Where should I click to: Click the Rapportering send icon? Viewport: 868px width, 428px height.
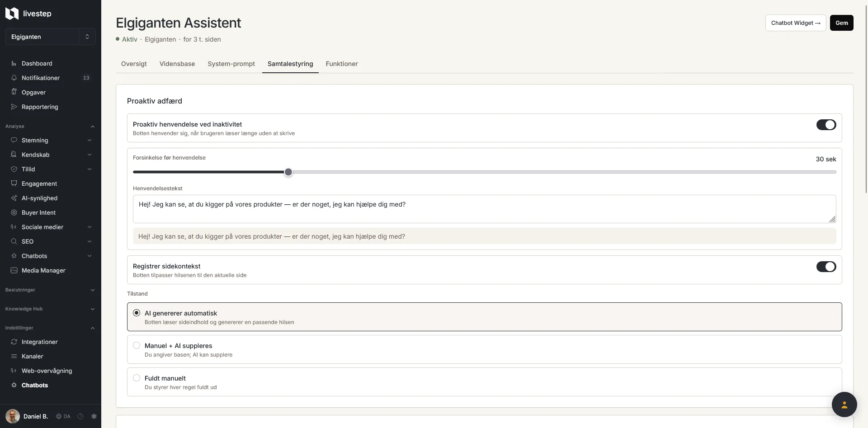pyautogui.click(x=14, y=107)
